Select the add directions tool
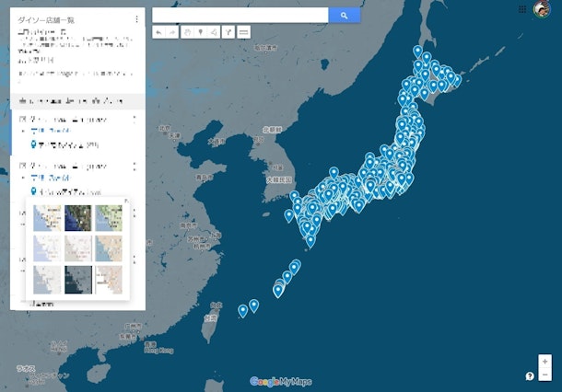The width and height of the screenshot is (562, 392). pyautogui.click(x=228, y=32)
